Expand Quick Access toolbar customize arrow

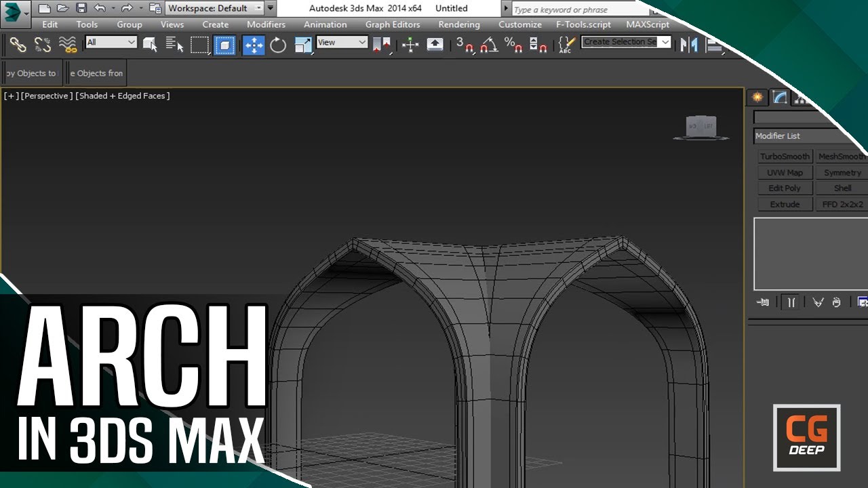[x=271, y=8]
